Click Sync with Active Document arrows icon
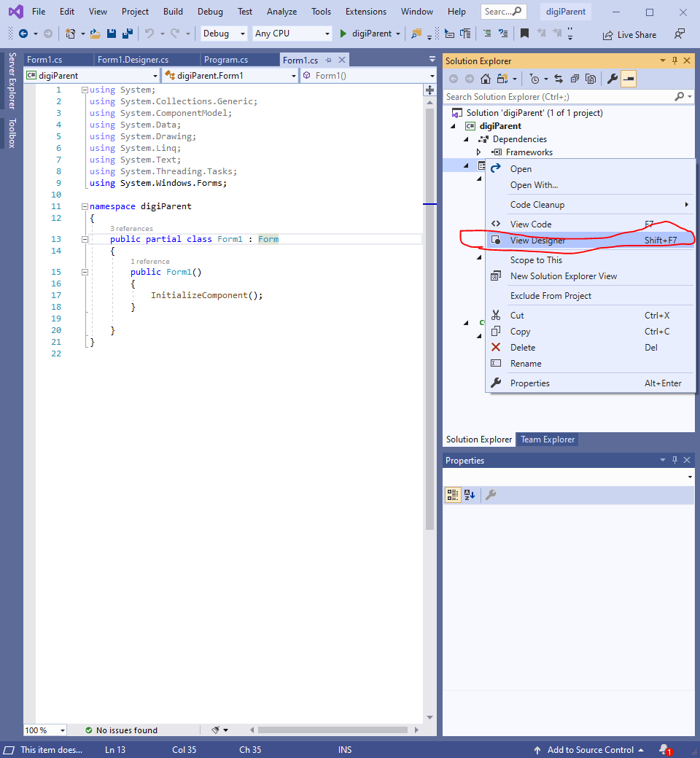This screenshot has height=758, width=700. 559,79
